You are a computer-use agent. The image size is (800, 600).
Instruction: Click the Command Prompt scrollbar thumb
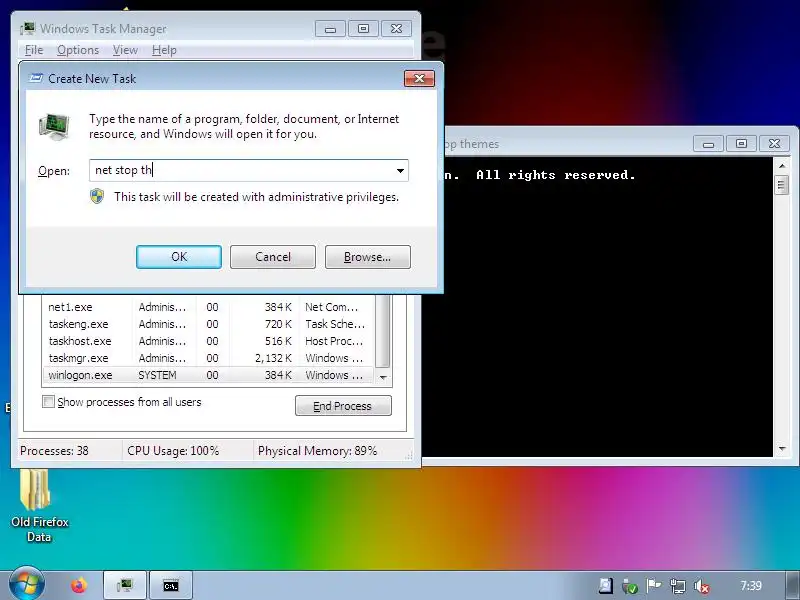(782, 184)
